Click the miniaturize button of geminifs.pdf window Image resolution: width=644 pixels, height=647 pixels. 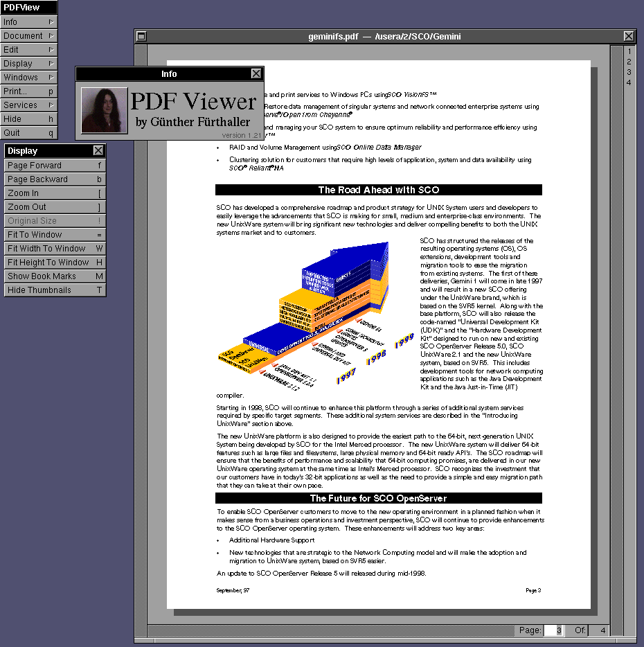pos(141,36)
